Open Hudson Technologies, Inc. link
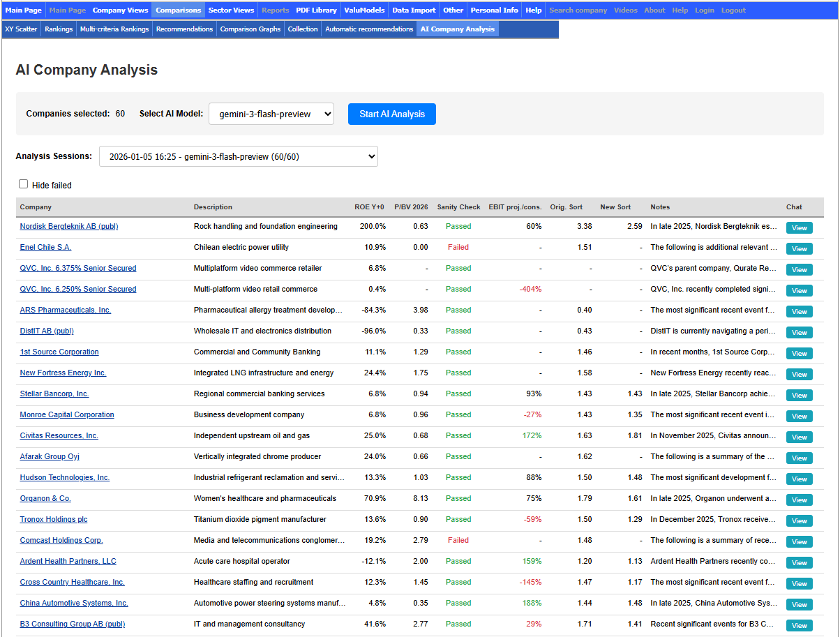Screen dimensions: 840x637 [65, 477]
